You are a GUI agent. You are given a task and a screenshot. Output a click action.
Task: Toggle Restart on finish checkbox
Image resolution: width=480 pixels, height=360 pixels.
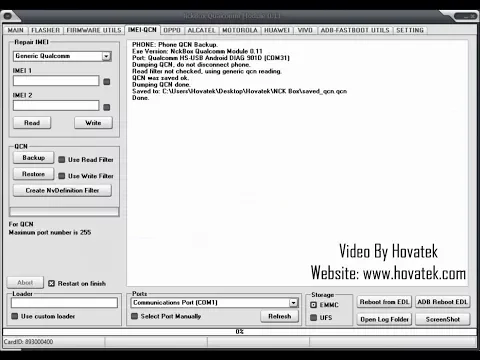point(51,283)
